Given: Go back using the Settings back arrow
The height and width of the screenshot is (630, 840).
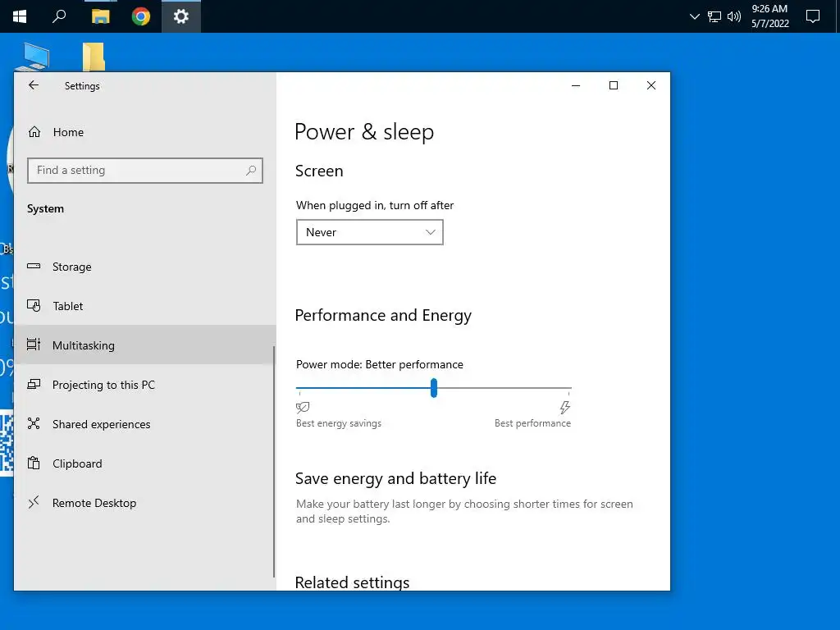Looking at the screenshot, I should (34, 85).
